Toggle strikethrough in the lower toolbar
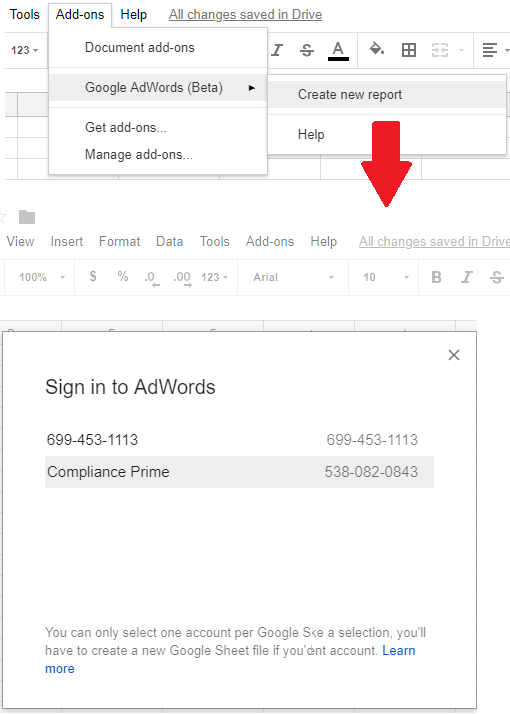 (x=497, y=277)
